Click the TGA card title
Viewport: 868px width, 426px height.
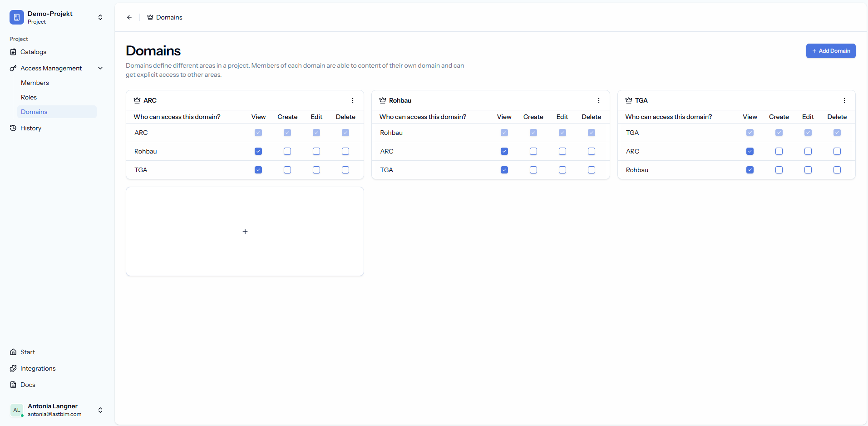point(641,100)
